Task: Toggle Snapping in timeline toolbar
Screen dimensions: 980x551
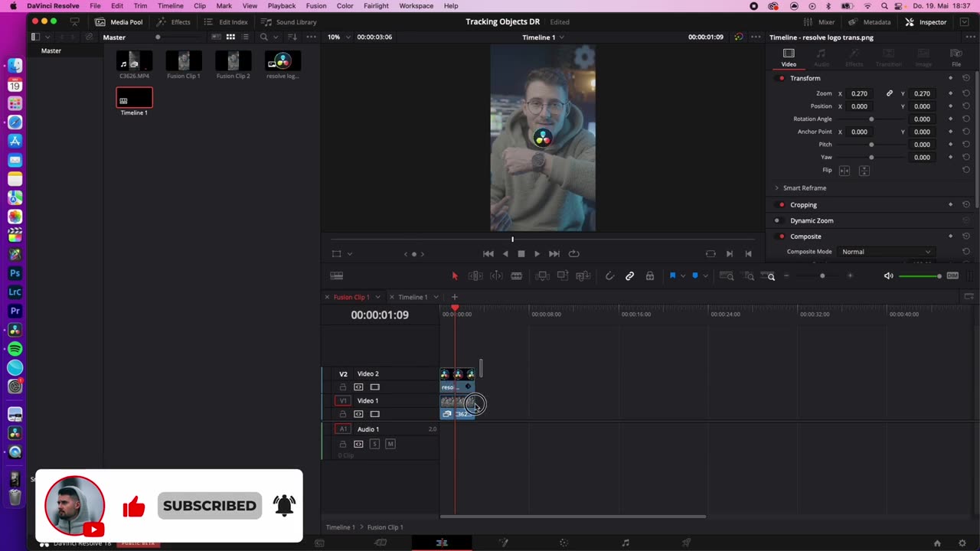Action: pyautogui.click(x=609, y=276)
